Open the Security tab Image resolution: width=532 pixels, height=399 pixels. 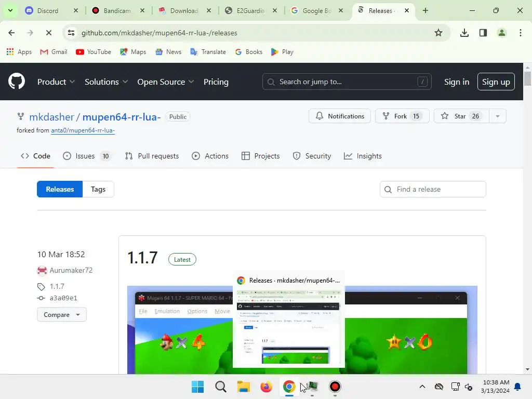312,156
